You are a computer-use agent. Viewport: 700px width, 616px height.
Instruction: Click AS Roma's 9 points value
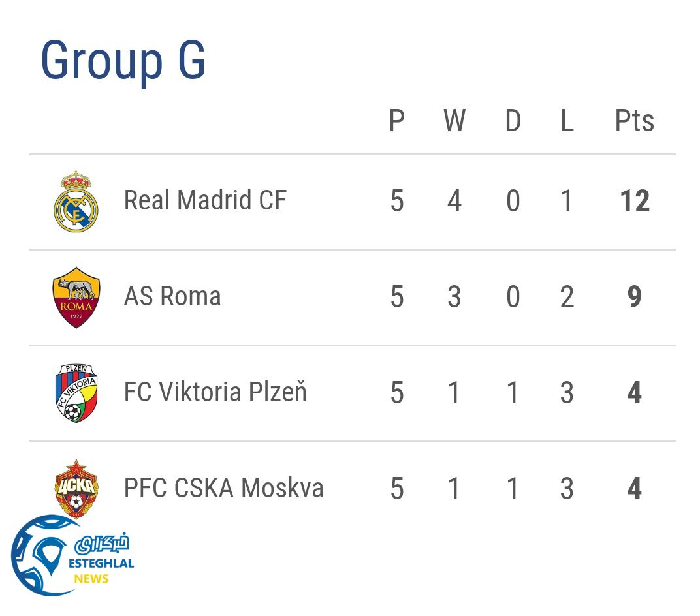click(x=634, y=298)
